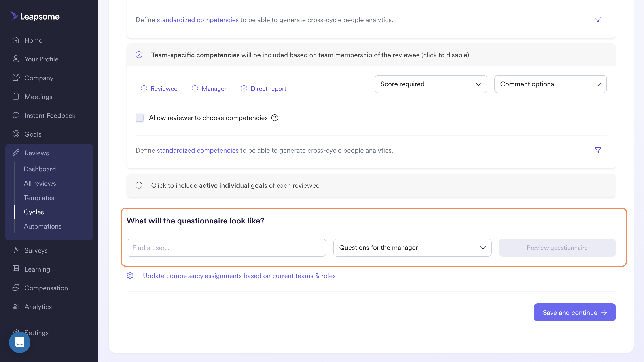The height and width of the screenshot is (362, 644).
Task: Toggle the Direct report perspective
Action: [263, 88]
